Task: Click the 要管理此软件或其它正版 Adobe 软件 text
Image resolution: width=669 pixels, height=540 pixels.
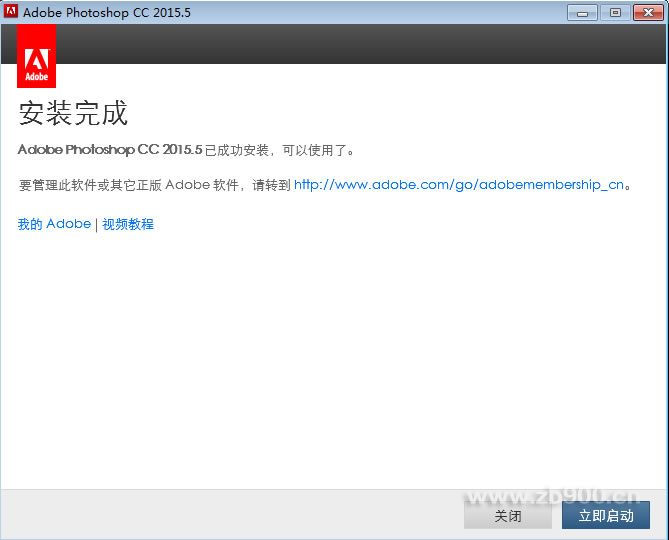Action: [x=128, y=185]
